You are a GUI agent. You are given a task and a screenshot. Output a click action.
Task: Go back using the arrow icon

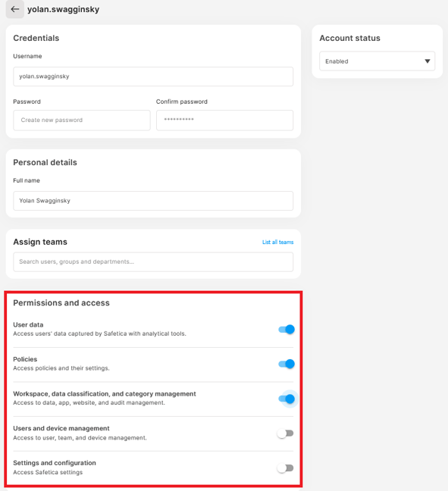pyautogui.click(x=14, y=9)
